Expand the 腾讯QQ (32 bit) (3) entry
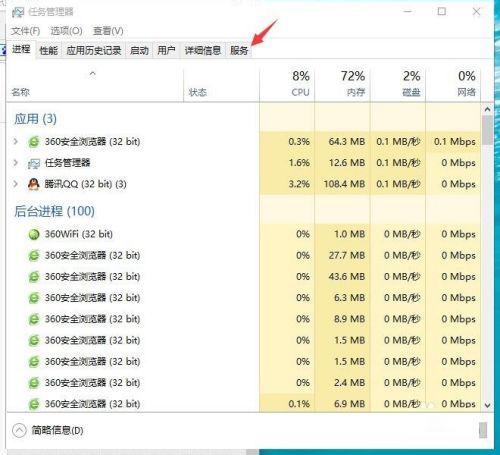Viewport: 500px width, 455px height. point(15,184)
